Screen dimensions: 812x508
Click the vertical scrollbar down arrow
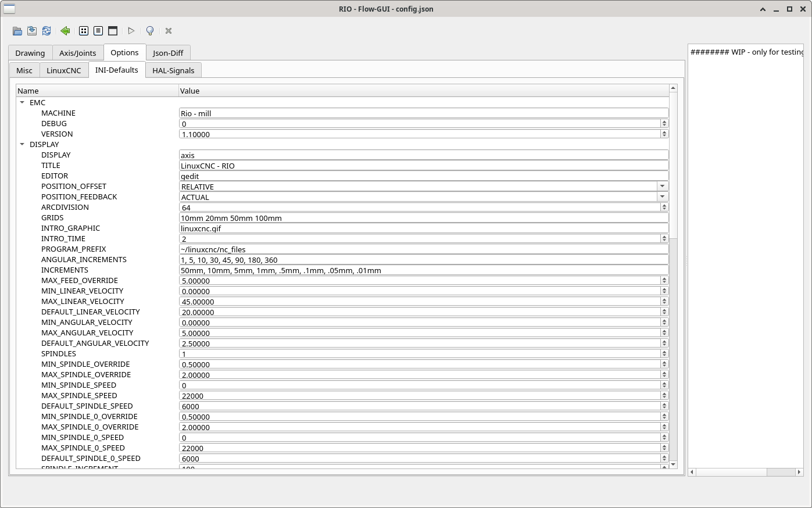coord(673,464)
